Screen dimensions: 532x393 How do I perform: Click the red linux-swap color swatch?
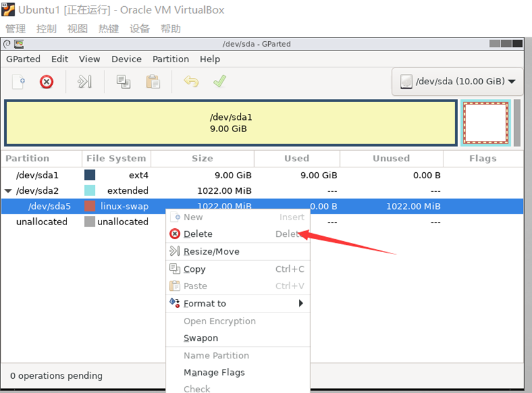(x=90, y=206)
